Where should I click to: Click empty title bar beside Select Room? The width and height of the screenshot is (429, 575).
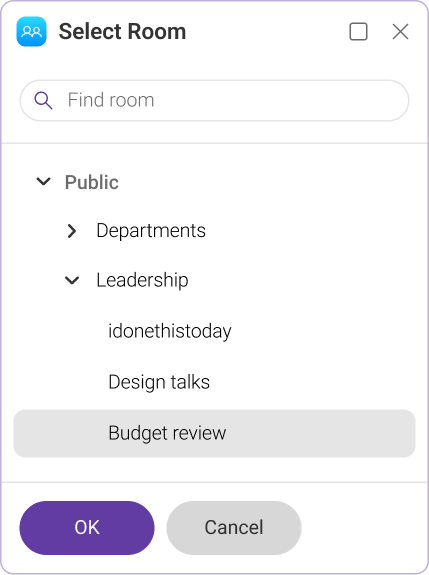(x=268, y=32)
